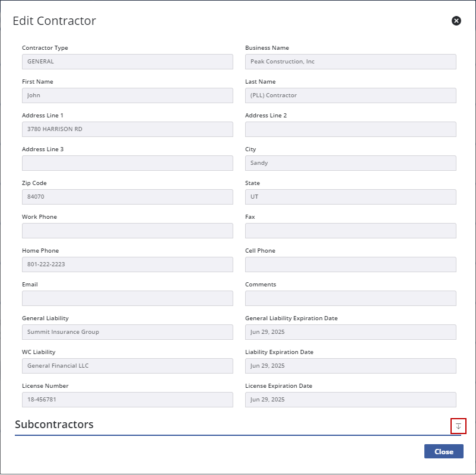
Task: Select the empty Email field
Action: (x=127, y=298)
